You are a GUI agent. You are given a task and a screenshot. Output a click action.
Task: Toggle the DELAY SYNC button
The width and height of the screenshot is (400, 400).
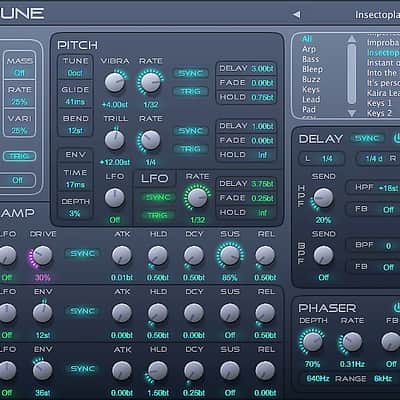367,138
